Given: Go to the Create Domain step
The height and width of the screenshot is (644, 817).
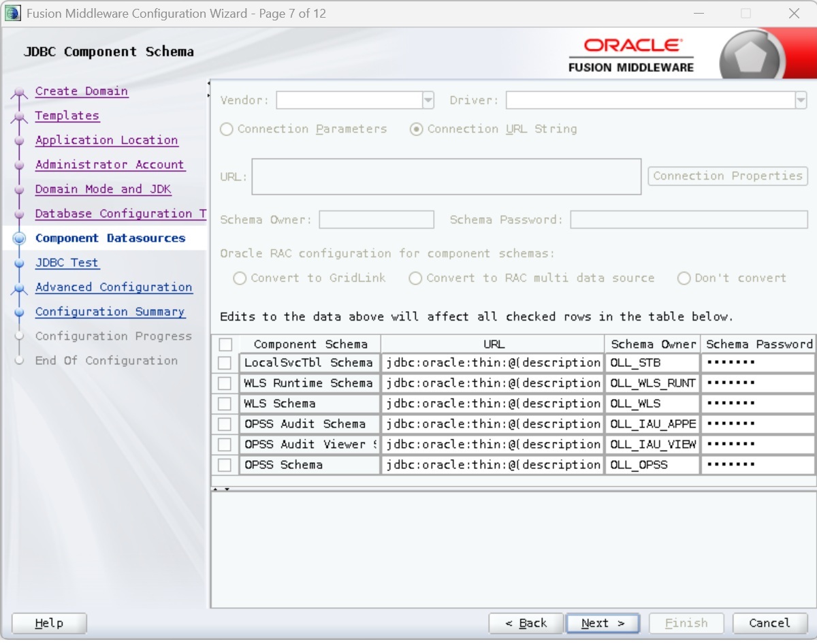Looking at the screenshot, I should click(82, 91).
